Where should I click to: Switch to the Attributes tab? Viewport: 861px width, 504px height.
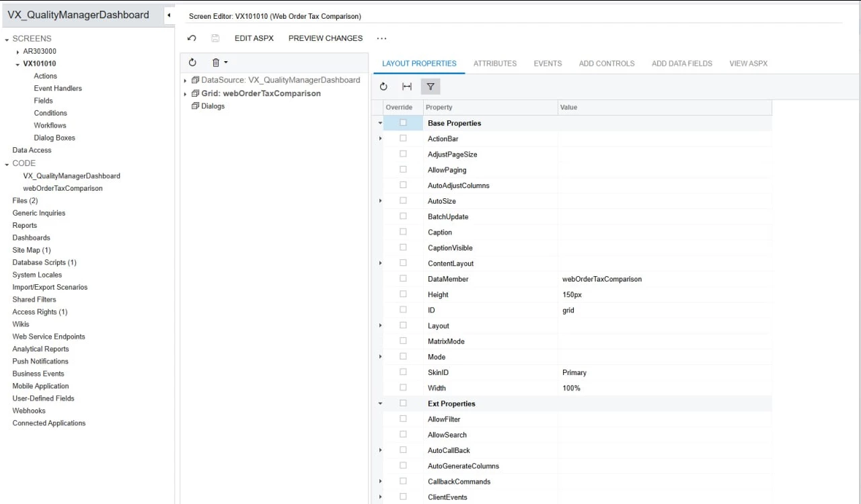pyautogui.click(x=495, y=63)
